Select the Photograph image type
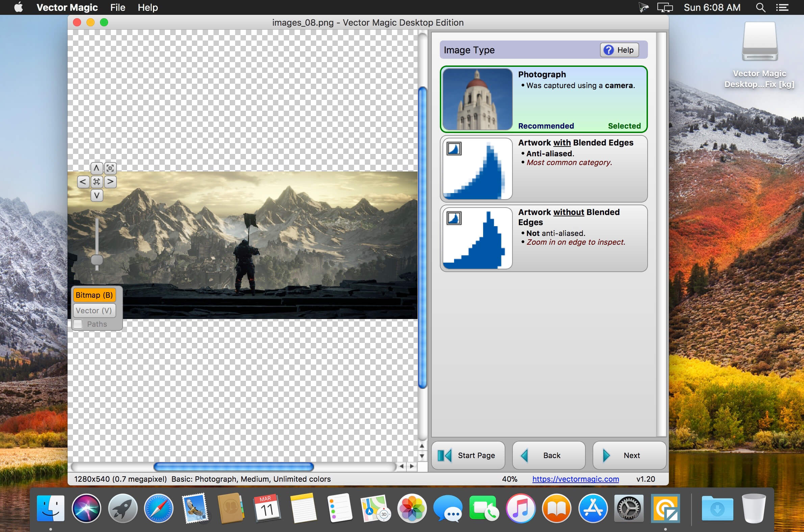Image resolution: width=804 pixels, height=532 pixels. pos(544,99)
